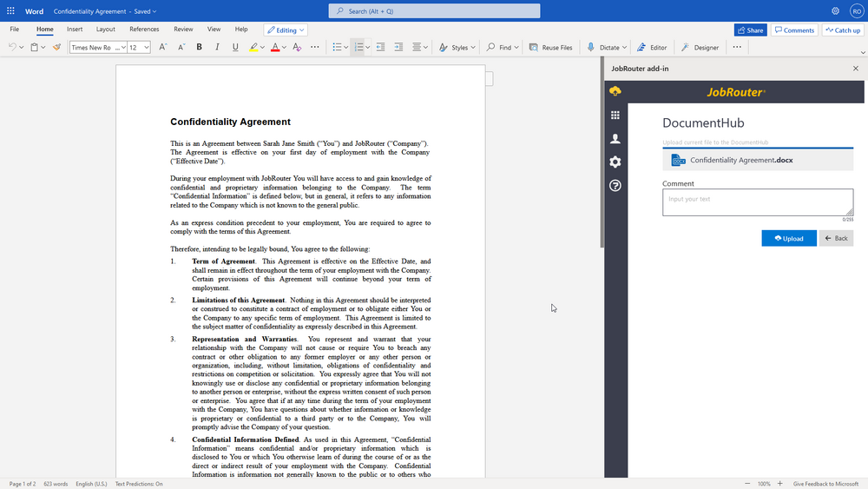Click the Increase Indent icon

[x=398, y=47]
